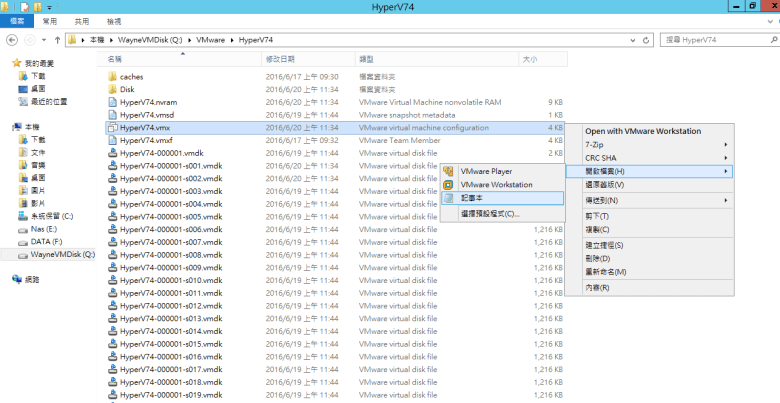Switch to the 檢視 ribbon tab
Screen dimensions: 780x403
pyautogui.click(x=114, y=20)
